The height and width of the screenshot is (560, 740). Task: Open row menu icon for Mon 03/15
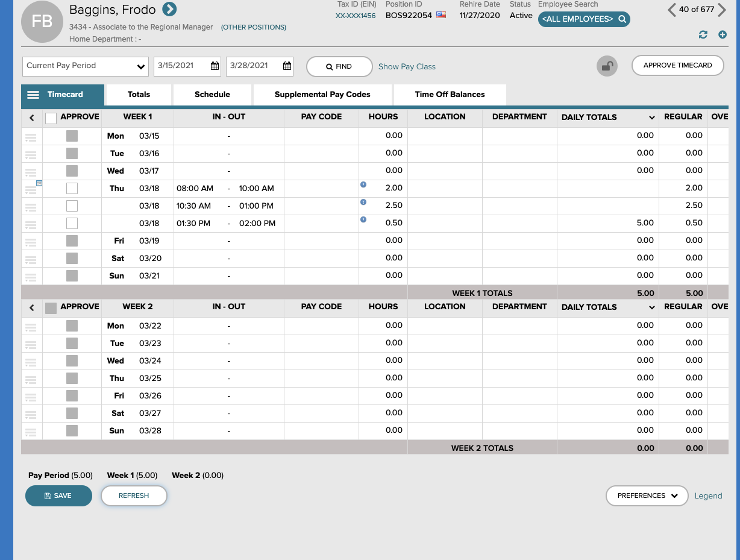[31, 137]
